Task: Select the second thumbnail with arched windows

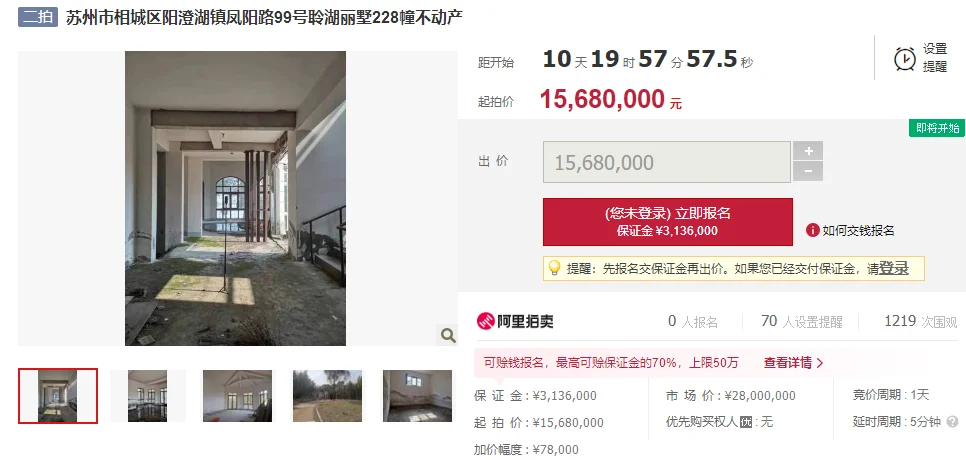Action: pos(148,396)
